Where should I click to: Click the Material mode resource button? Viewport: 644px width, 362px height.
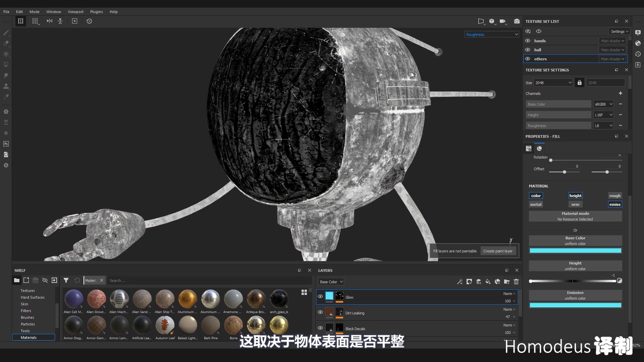(575, 216)
